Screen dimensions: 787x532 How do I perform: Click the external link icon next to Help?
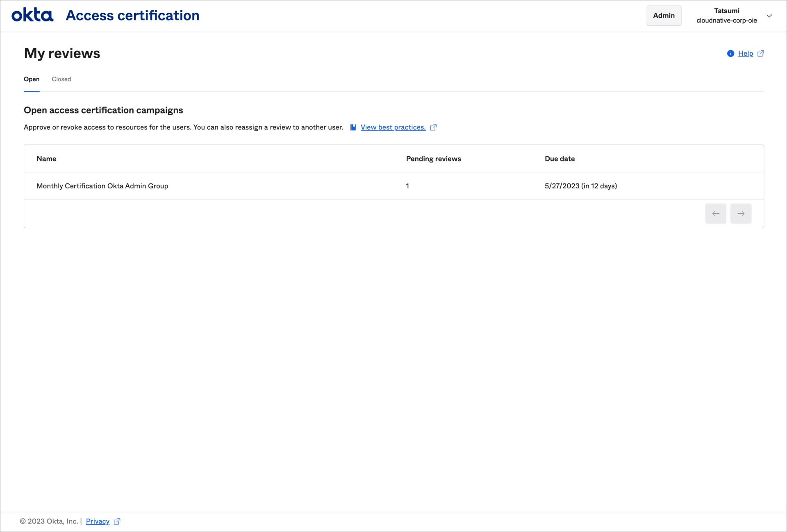tap(761, 53)
